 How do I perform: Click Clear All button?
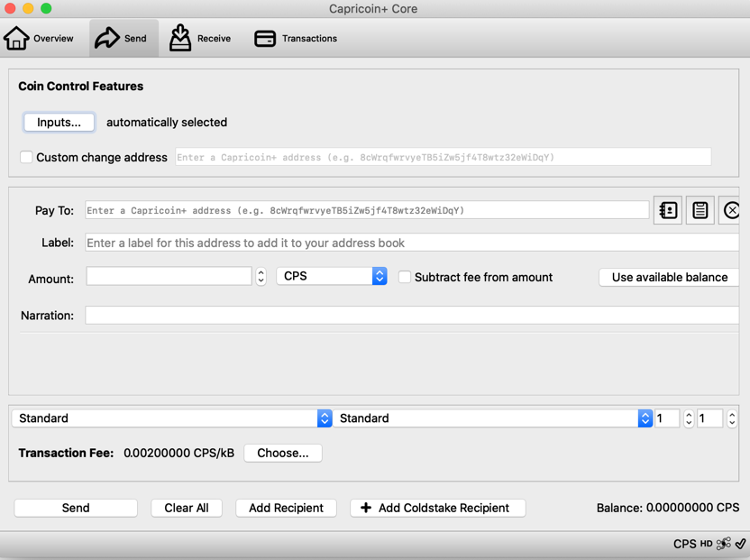point(187,508)
